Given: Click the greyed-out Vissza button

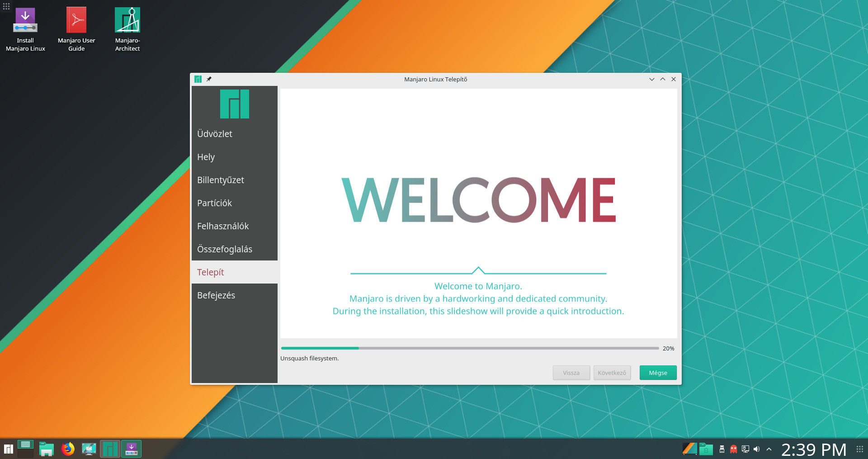Looking at the screenshot, I should (x=571, y=373).
